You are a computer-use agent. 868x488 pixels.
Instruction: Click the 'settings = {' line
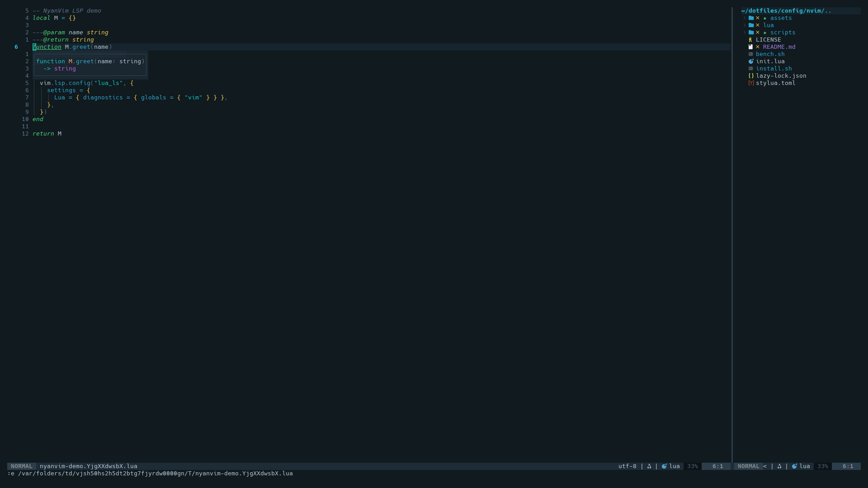[69, 90]
